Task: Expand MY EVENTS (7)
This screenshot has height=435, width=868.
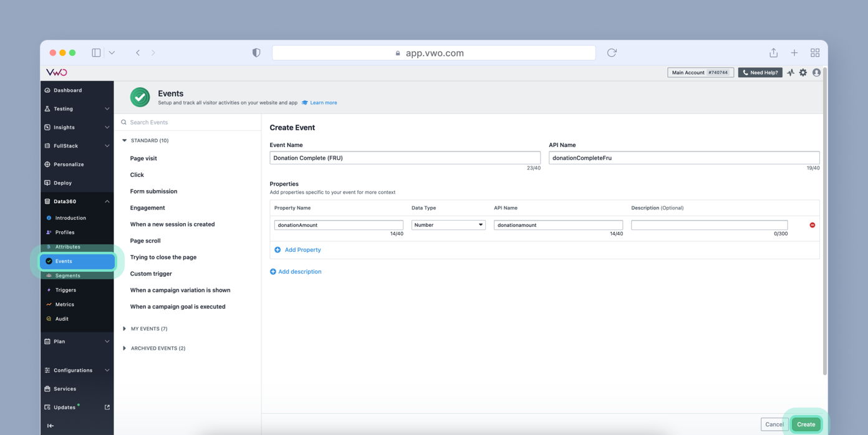Action: point(124,328)
